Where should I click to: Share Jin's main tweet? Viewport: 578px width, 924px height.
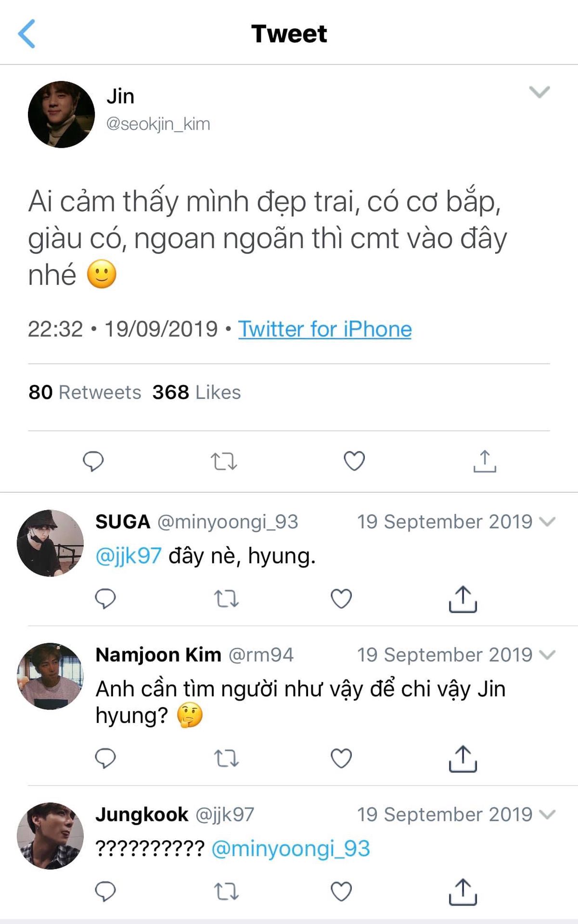(485, 461)
